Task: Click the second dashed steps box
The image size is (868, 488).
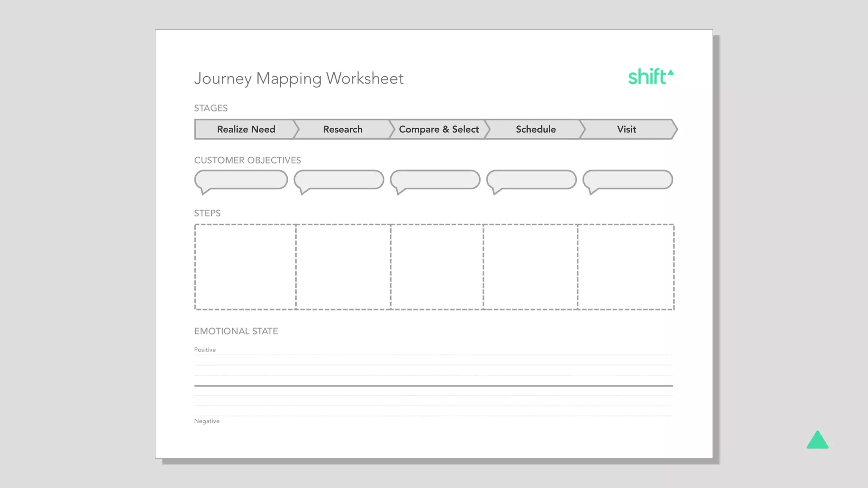Action: [343, 267]
